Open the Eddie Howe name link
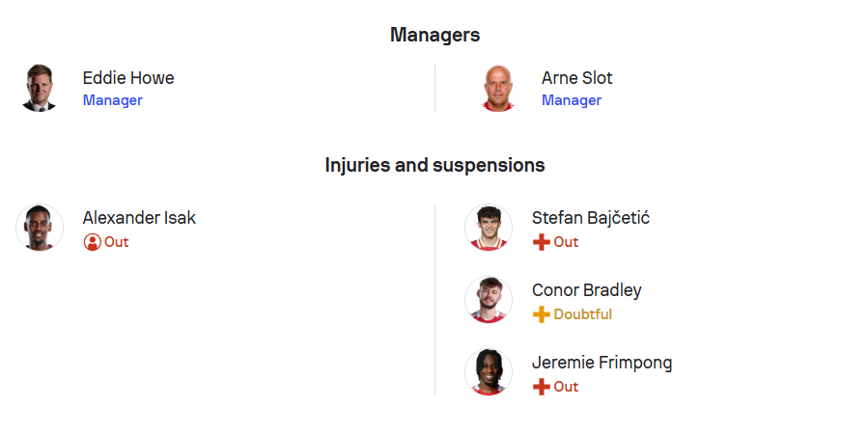This screenshot has width=868, height=434. 128,78
